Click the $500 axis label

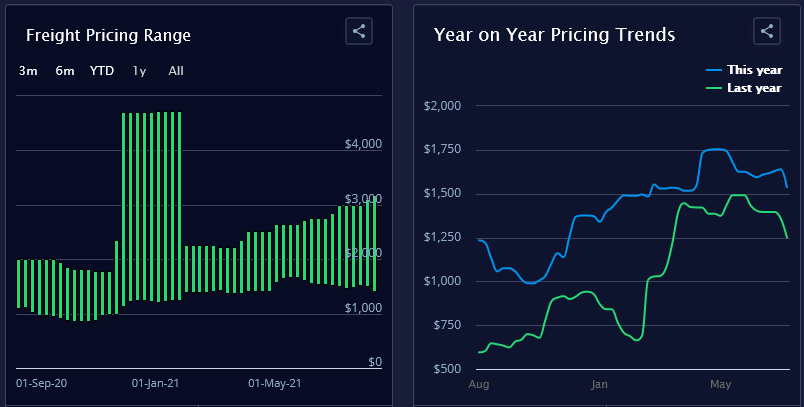(x=447, y=369)
